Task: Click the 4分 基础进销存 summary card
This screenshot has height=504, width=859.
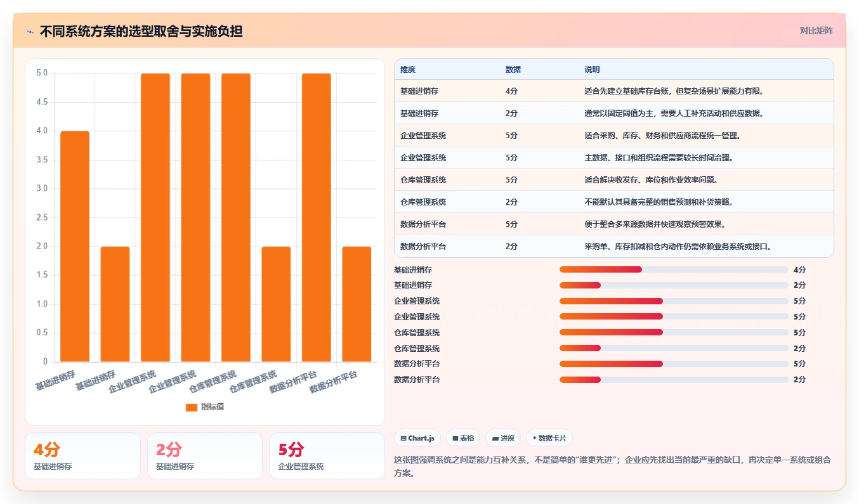Action: point(82,456)
